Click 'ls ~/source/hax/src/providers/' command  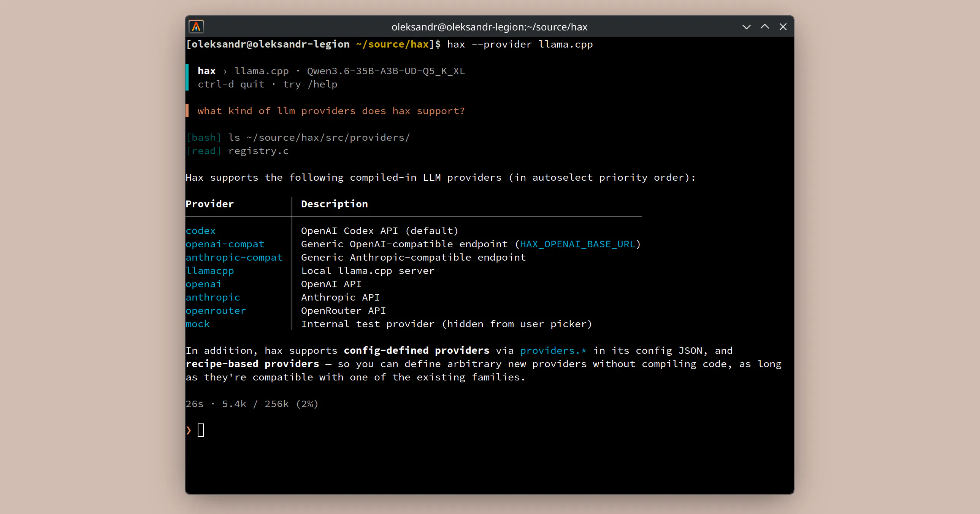pyautogui.click(x=319, y=138)
